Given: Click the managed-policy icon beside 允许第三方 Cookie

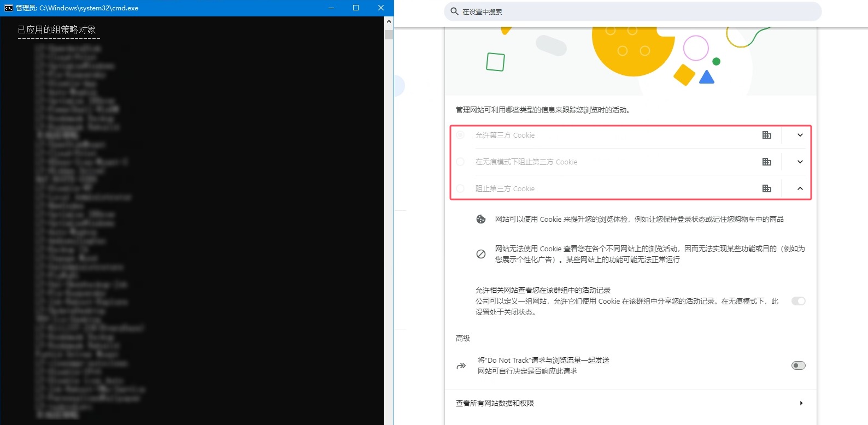Looking at the screenshot, I should [767, 135].
